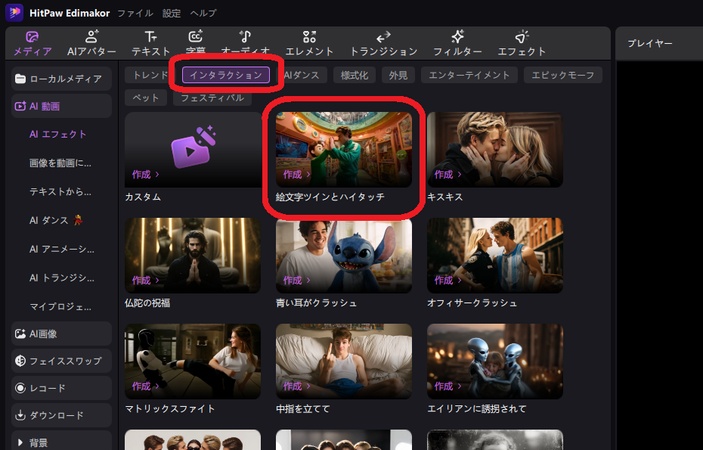703x450 pixels.
Task: Open the 字幕 CC icon
Action: (x=195, y=37)
